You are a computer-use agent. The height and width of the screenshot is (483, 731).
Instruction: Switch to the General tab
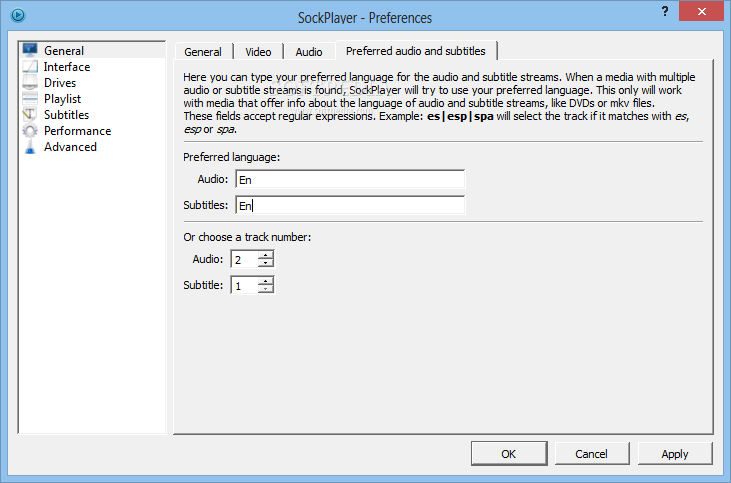pyautogui.click(x=203, y=52)
